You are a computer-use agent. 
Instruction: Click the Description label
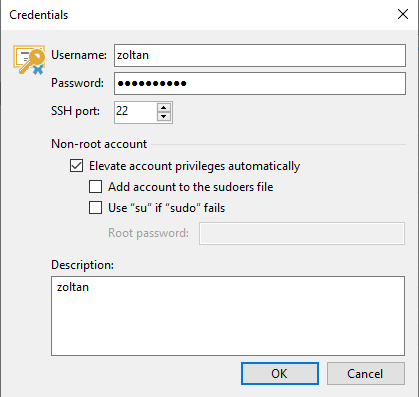[x=82, y=265]
